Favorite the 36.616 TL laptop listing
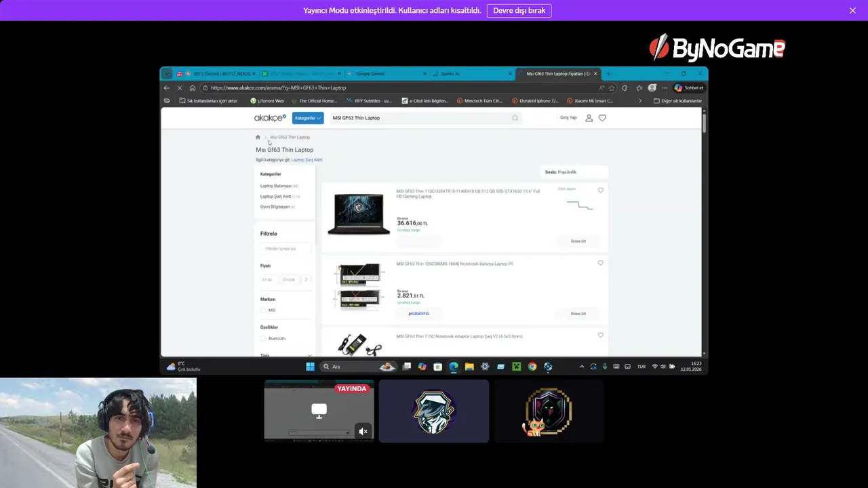This screenshot has height=488, width=868. point(600,190)
